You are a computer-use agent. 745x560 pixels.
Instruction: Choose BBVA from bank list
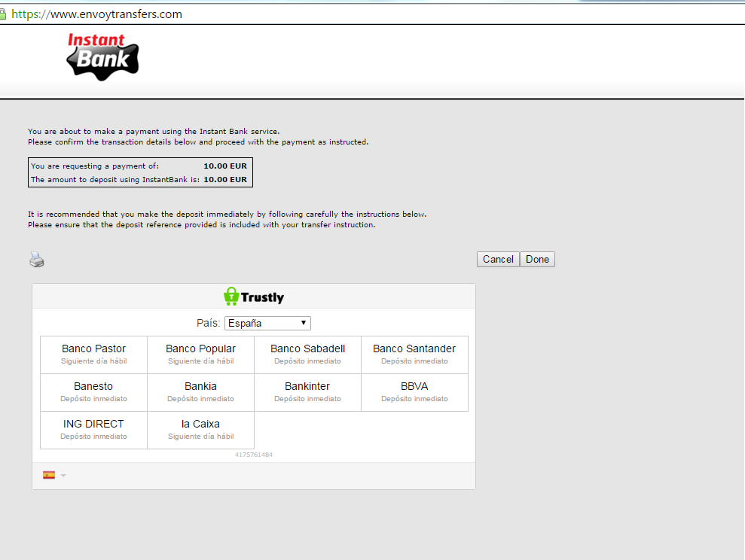pos(414,392)
